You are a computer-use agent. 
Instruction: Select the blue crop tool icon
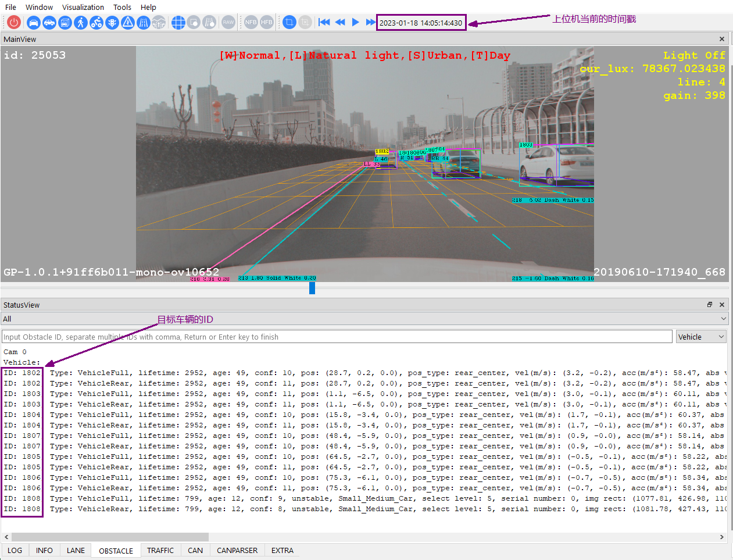click(289, 23)
